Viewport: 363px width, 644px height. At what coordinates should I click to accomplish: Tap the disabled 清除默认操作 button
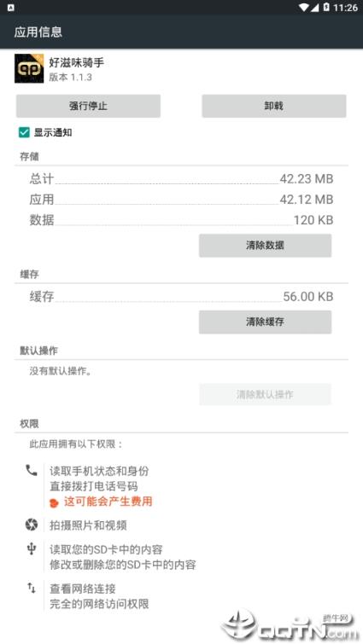(265, 395)
